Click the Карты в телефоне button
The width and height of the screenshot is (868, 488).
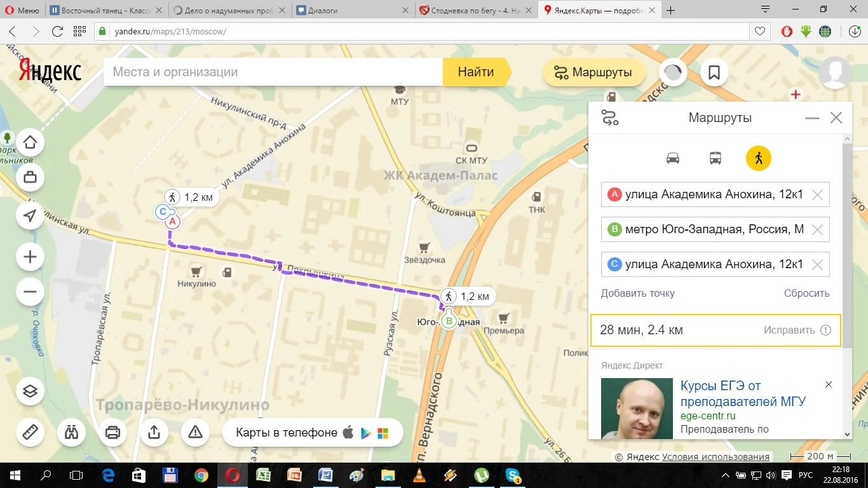(x=313, y=433)
